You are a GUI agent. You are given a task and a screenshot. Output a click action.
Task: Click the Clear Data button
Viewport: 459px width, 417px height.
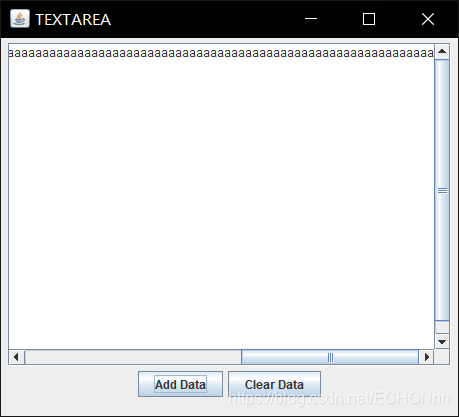pyautogui.click(x=274, y=384)
